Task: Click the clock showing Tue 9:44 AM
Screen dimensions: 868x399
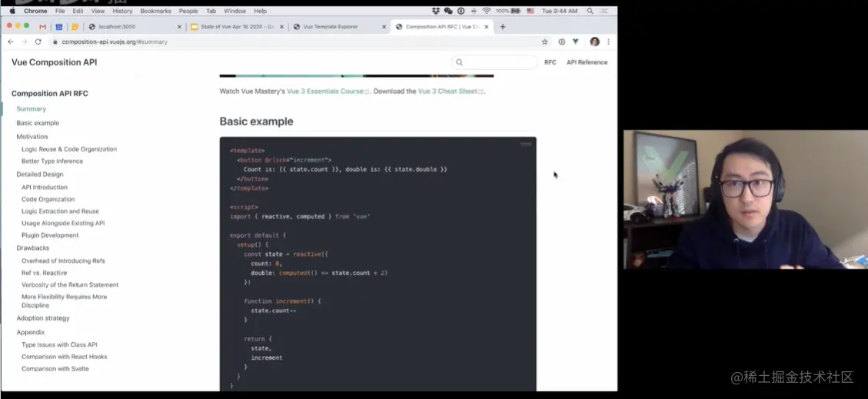Action: [560, 11]
